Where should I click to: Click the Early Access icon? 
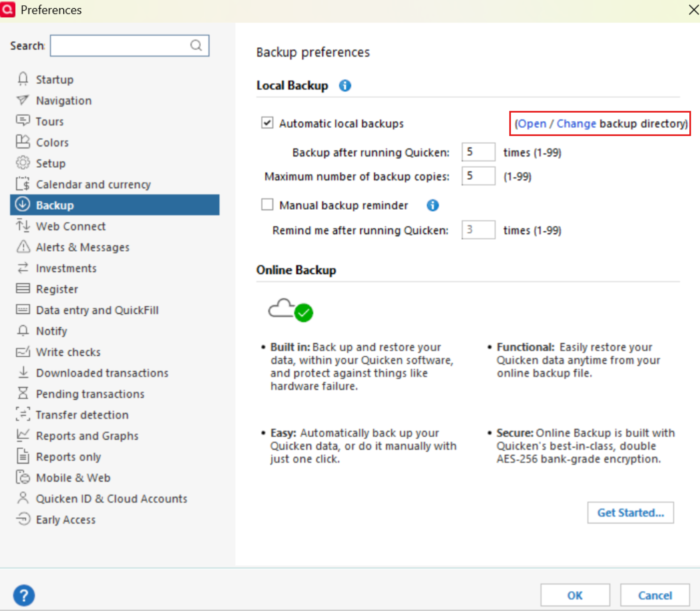(23, 519)
